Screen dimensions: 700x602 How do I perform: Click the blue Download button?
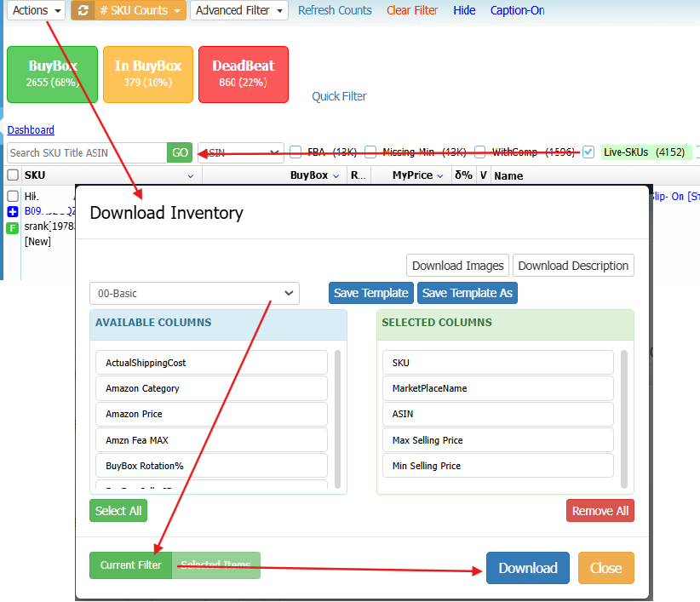click(527, 568)
